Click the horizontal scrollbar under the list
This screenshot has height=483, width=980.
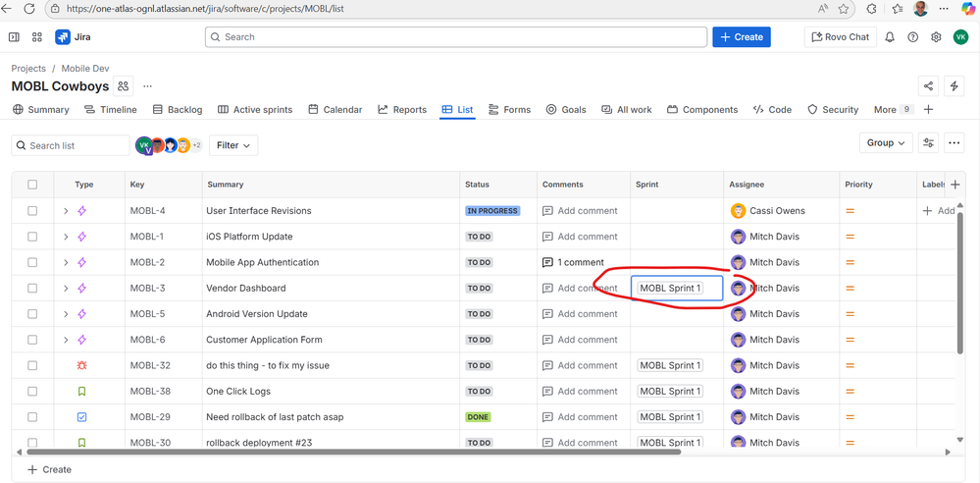click(x=354, y=451)
